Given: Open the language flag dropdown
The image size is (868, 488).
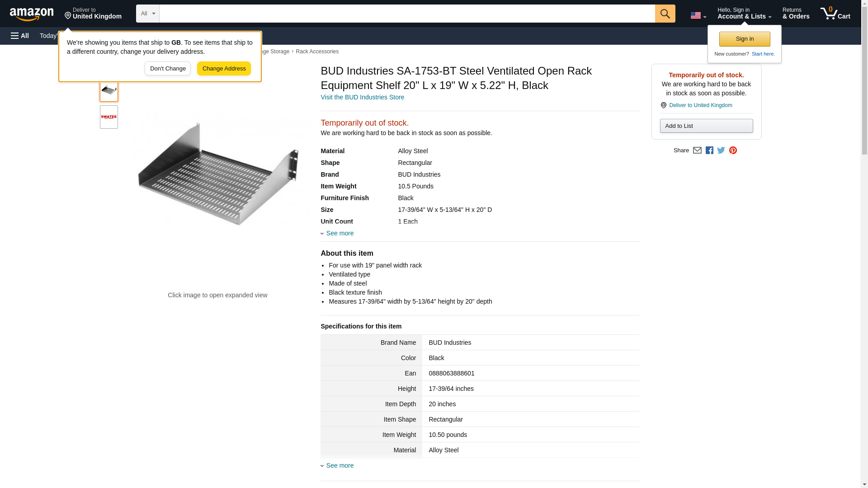Looking at the screenshot, I should [x=698, y=15].
